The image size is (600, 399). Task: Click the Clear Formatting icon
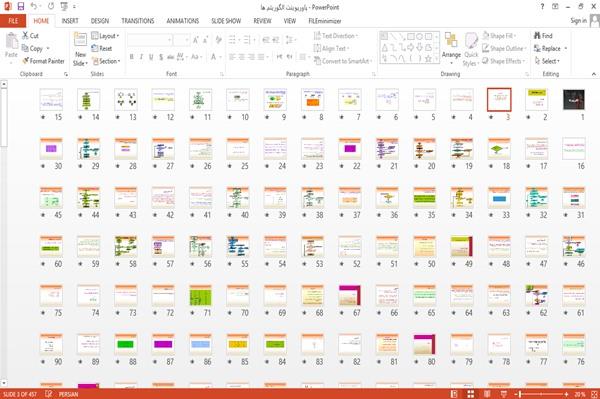218,40
